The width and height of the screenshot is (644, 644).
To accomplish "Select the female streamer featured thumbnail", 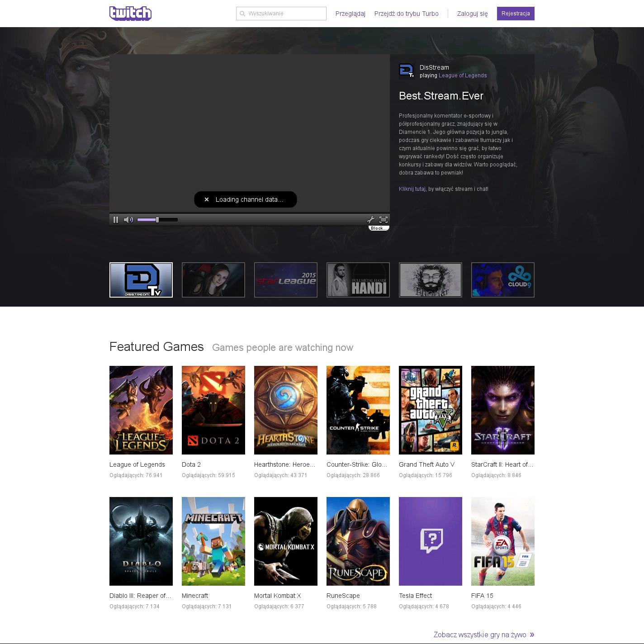I will pos(213,280).
